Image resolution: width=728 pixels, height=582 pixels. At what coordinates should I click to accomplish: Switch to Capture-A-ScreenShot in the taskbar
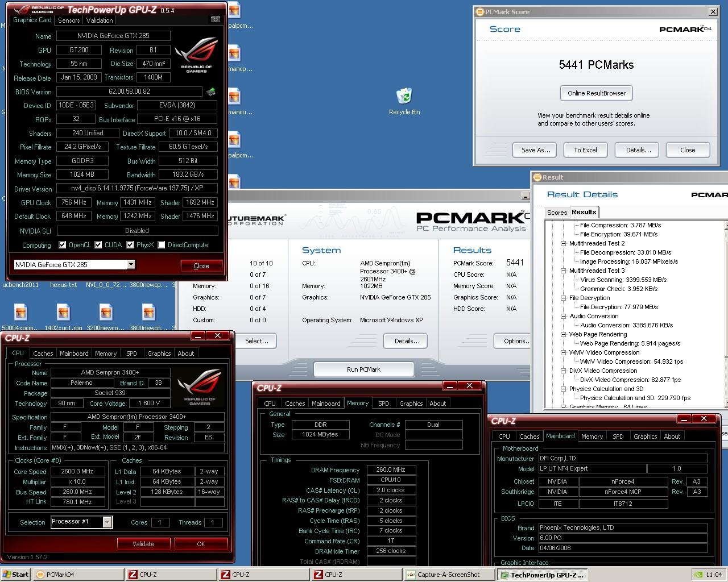[x=449, y=575]
